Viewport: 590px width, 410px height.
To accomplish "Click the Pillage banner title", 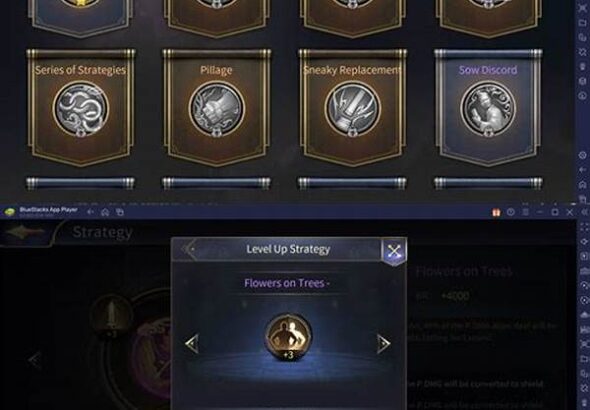I will coord(216,70).
